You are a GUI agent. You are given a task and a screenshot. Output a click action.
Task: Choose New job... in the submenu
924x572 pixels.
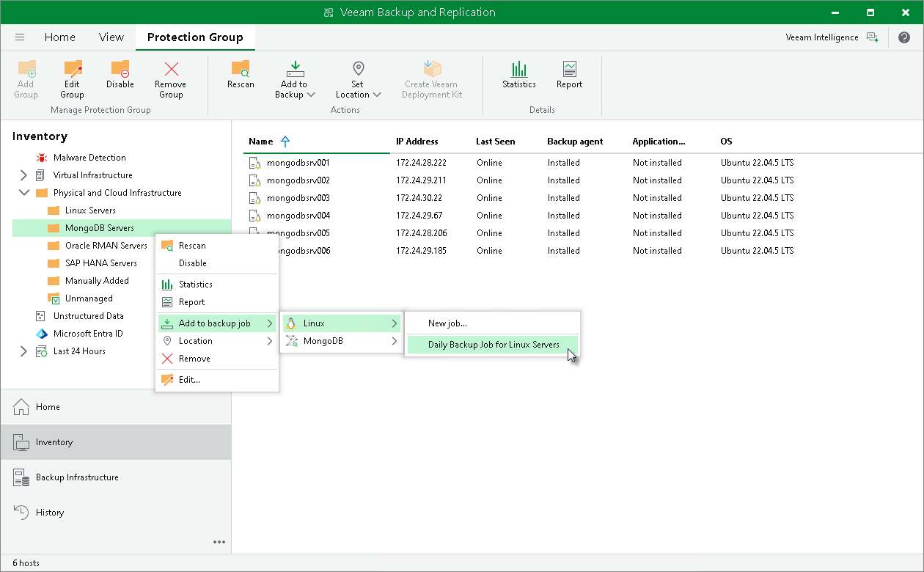[447, 323]
